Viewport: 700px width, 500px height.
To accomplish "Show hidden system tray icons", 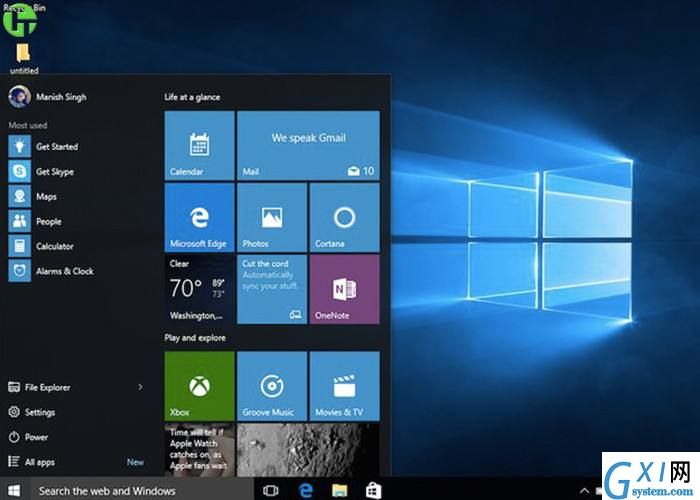I will (584, 491).
